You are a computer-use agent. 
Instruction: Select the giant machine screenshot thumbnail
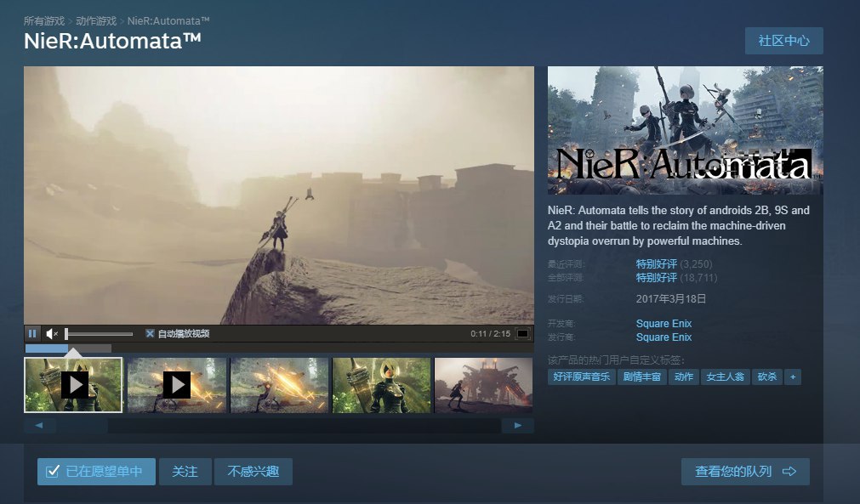[x=484, y=385]
